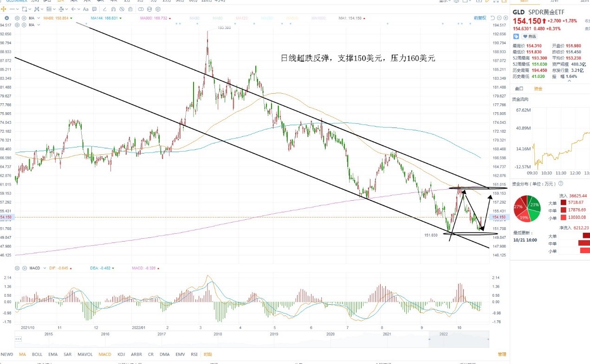The height and width of the screenshot is (364, 590).
Task: Switch to the 盘口 tab
Action: (519, 89)
